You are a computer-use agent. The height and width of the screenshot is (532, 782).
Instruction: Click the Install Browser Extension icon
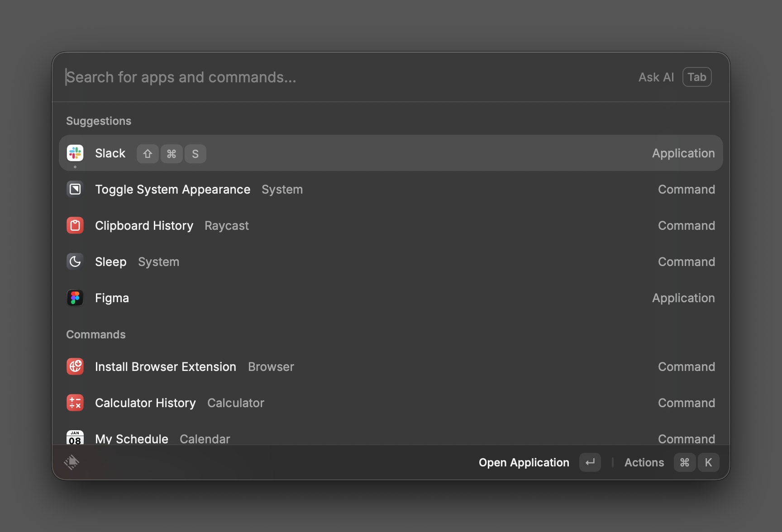point(75,366)
